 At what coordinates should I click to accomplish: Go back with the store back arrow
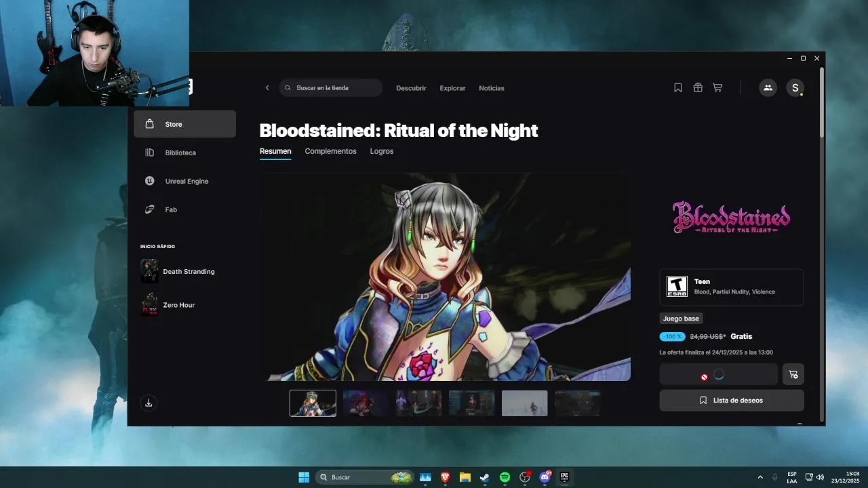[x=267, y=88]
